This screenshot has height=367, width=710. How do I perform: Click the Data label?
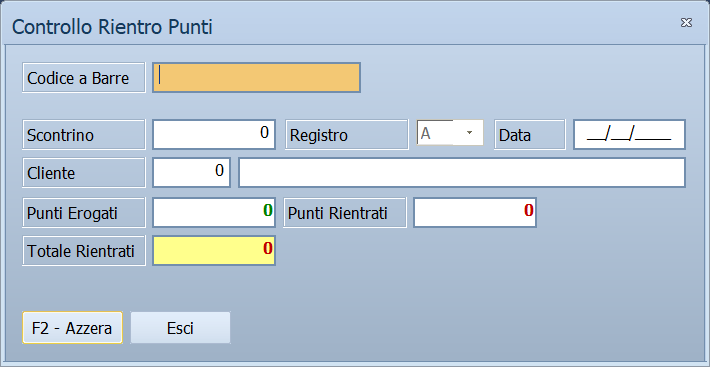coord(530,134)
